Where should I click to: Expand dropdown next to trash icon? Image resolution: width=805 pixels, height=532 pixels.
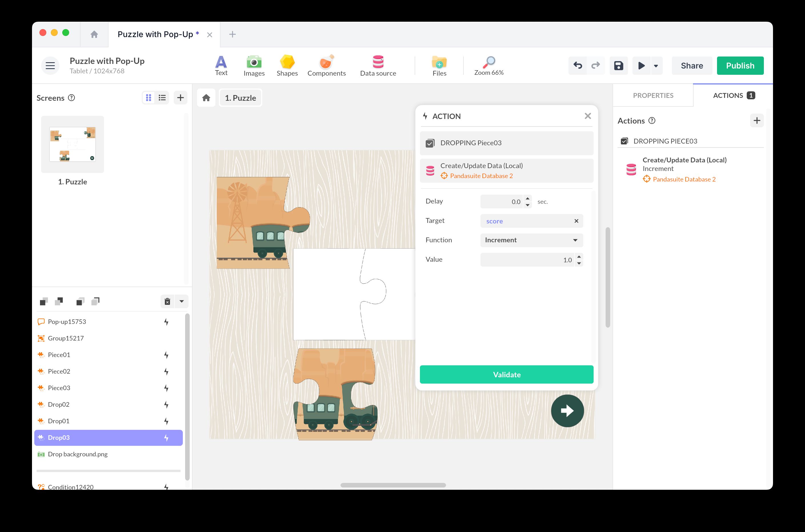(182, 301)
